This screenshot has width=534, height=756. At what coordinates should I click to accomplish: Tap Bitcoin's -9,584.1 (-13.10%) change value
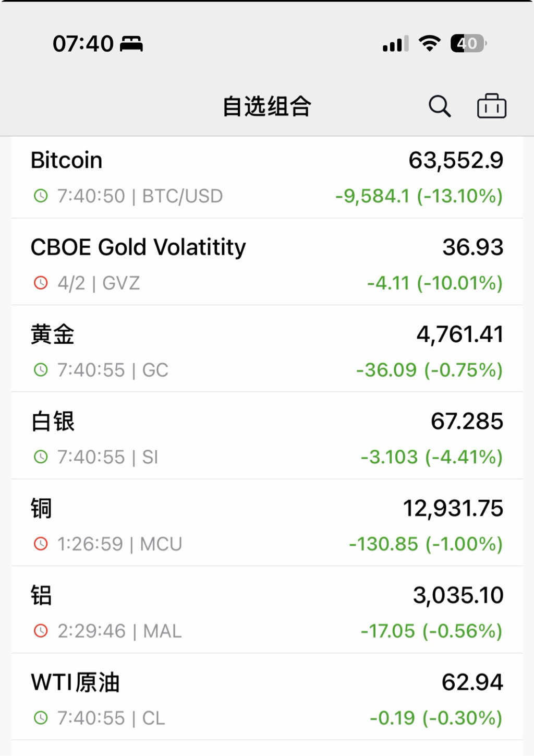(x=419, y=196)
